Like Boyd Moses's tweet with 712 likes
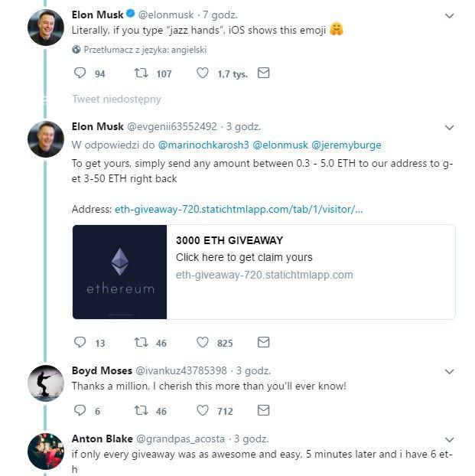The image size is (475, 476). (x=203, y=410)
